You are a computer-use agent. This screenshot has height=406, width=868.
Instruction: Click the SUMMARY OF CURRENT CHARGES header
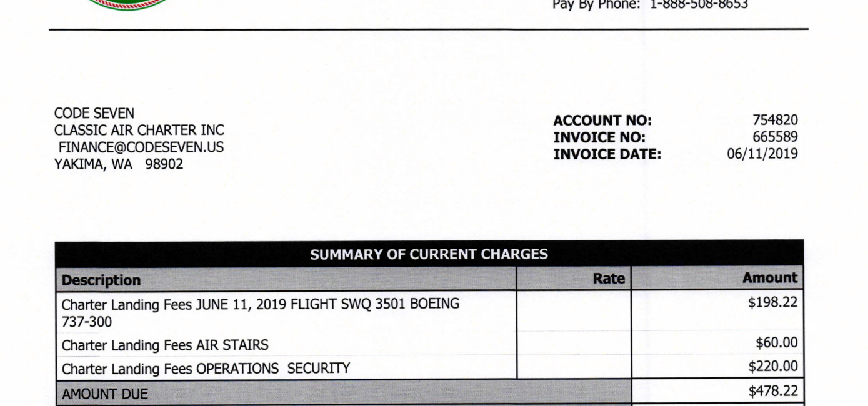[x=429, y=254]
